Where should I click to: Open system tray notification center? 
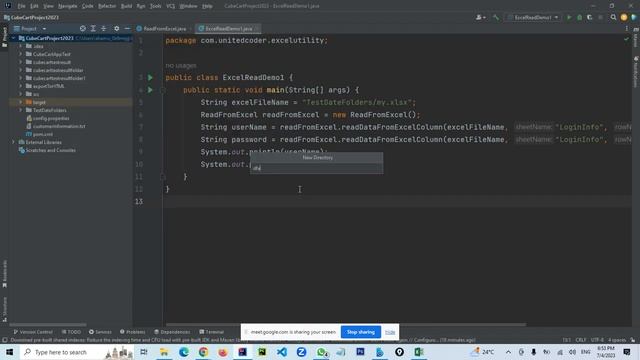[627, 352]
